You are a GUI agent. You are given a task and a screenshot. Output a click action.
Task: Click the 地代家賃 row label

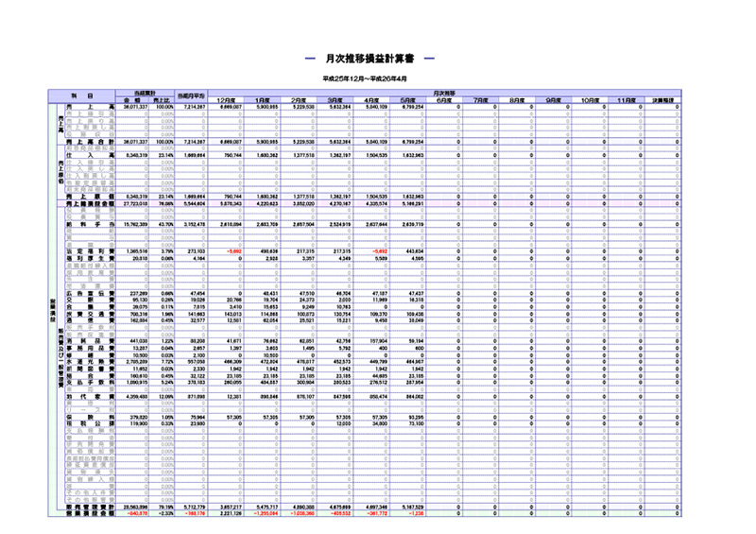point(90,397)
